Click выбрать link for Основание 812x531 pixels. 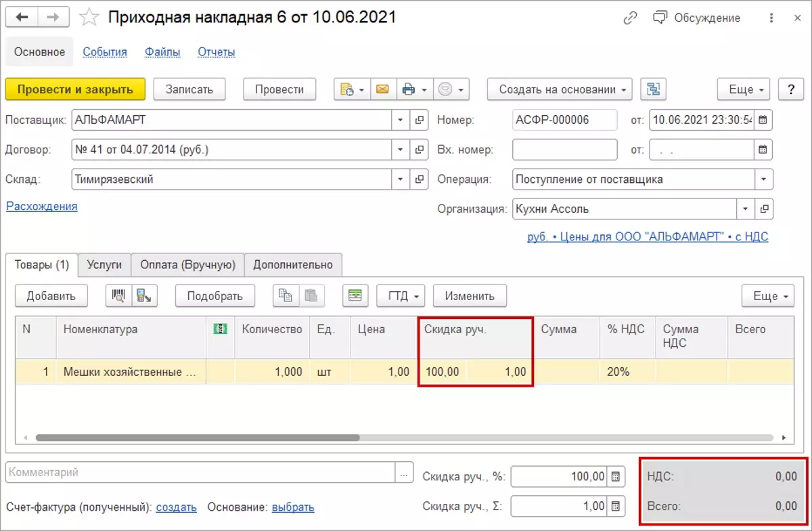pos(292,507)
